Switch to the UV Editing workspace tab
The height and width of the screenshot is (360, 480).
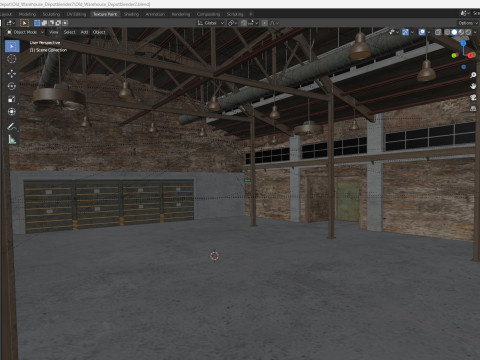pyautogui.click(x=76, y=14)
